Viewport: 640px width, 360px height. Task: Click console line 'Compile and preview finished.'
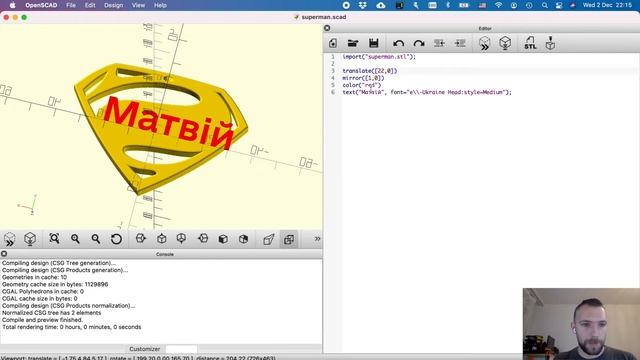tap(42, 320)
